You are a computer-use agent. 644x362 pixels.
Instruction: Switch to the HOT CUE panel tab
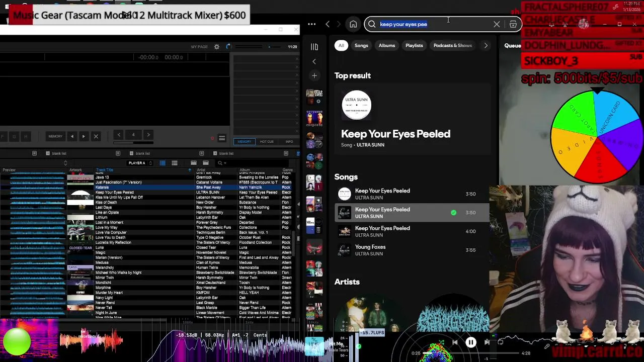point(267,142)
